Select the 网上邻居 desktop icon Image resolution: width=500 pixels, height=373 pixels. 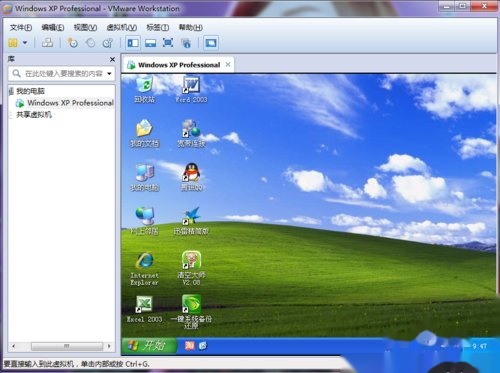[x=144, y=221]
